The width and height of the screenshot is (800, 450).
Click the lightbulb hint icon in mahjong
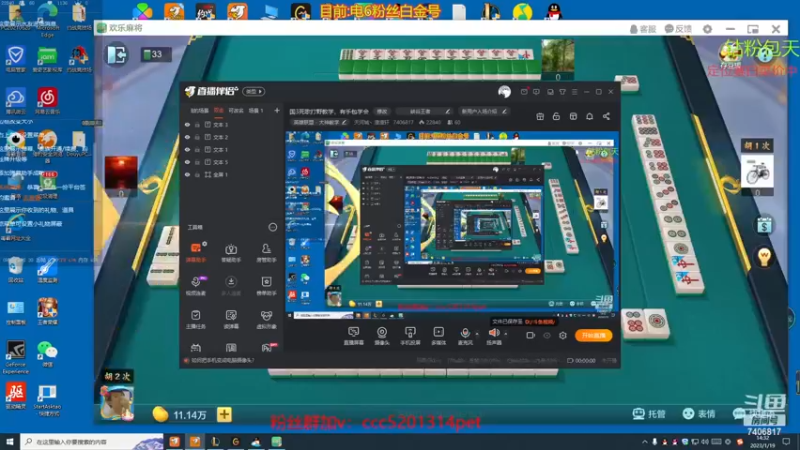(764, 257)
